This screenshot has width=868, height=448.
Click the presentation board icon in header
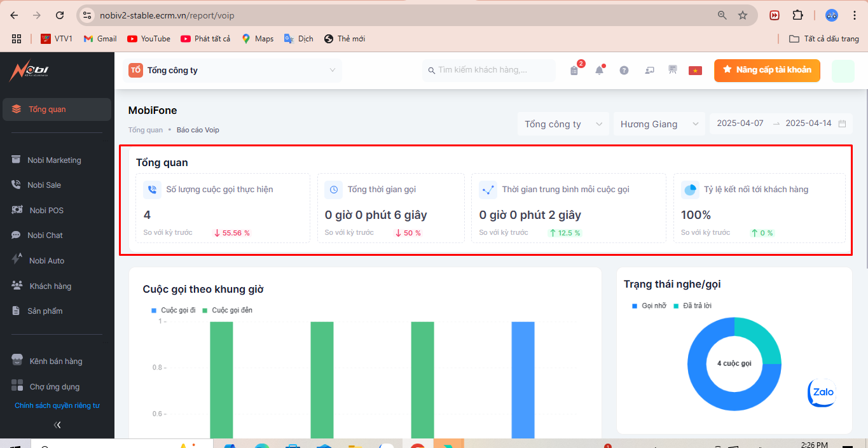672,70
